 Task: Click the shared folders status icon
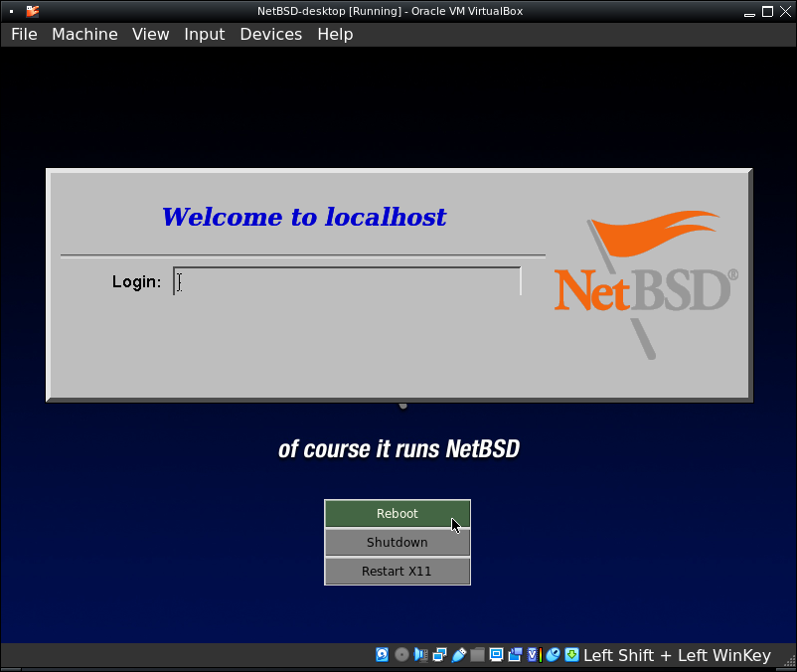pos(477,655)
